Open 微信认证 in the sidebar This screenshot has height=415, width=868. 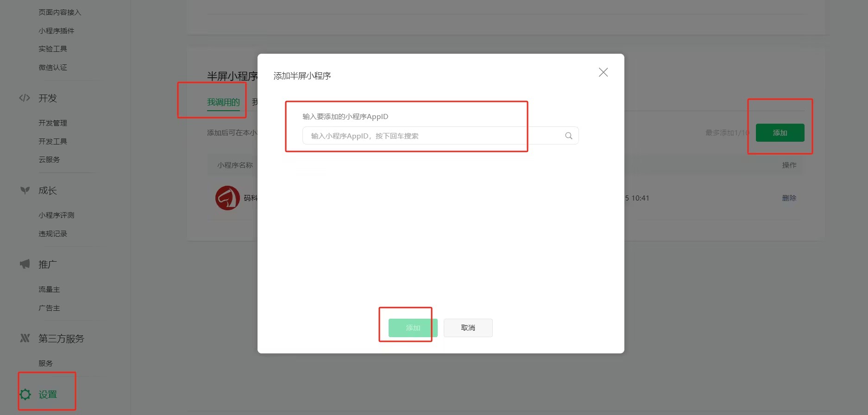tap(53, 67)
